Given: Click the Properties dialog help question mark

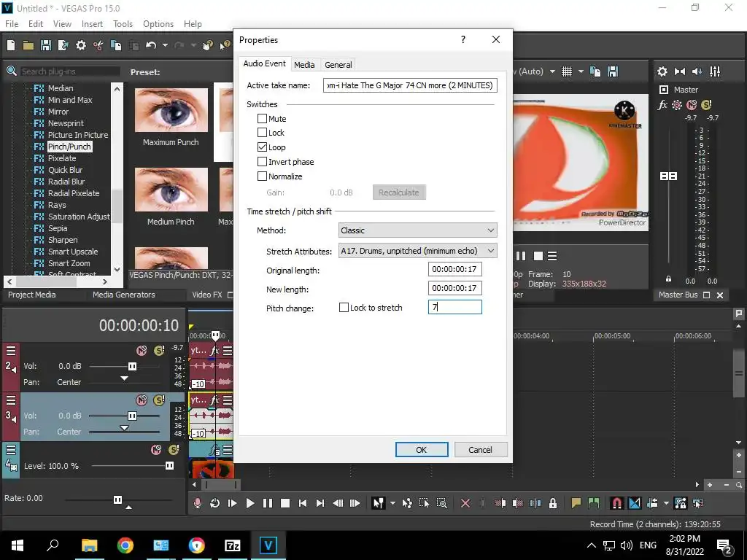Looking at the screenshot, I should pos(463,39).
